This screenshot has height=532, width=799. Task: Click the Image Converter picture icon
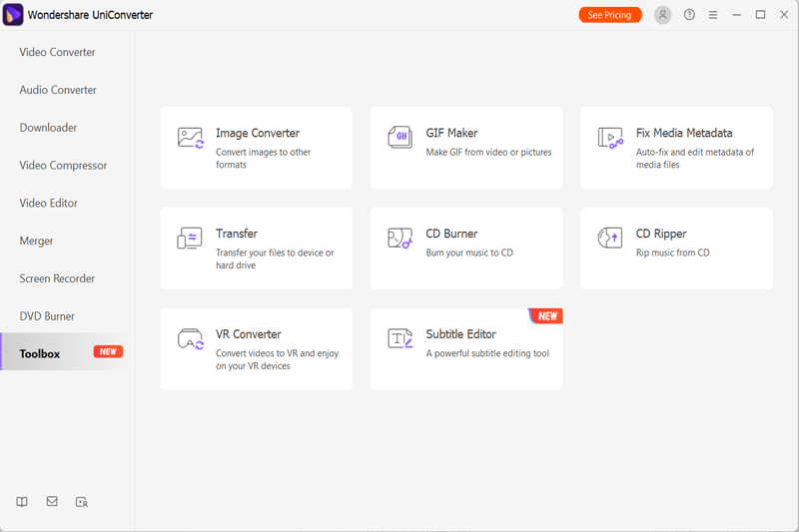click(x=191, y=138)
